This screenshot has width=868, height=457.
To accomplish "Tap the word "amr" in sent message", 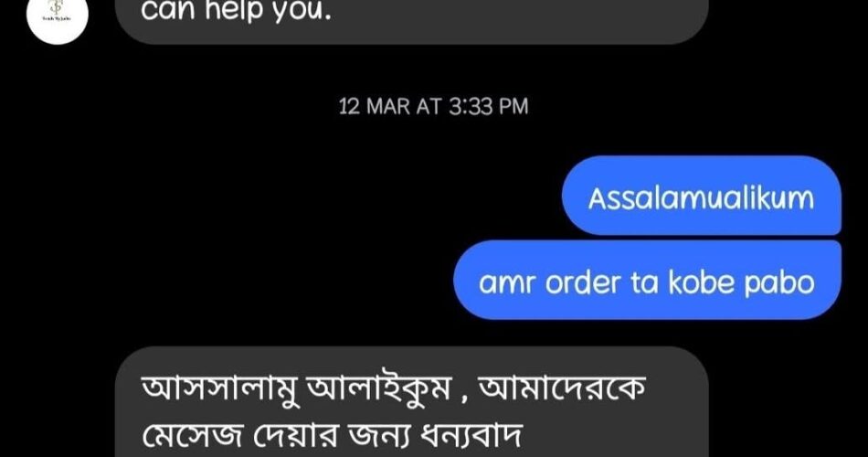I will (x=508, y=284).
